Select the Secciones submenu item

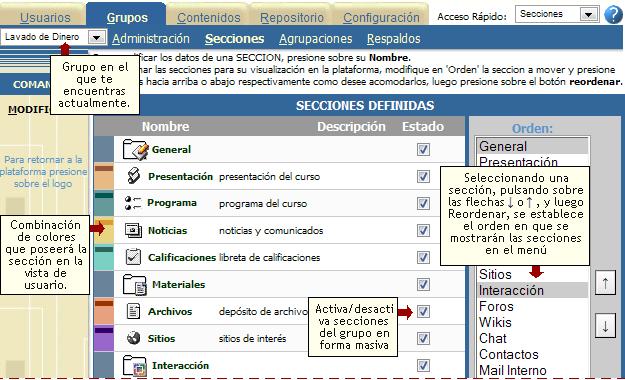tap(234, 39)
